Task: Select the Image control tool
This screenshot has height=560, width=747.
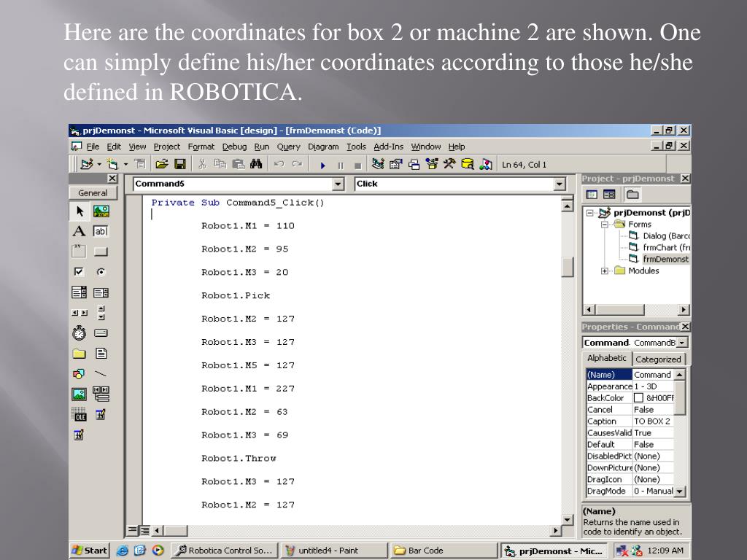Action: (x=79, y=394)
